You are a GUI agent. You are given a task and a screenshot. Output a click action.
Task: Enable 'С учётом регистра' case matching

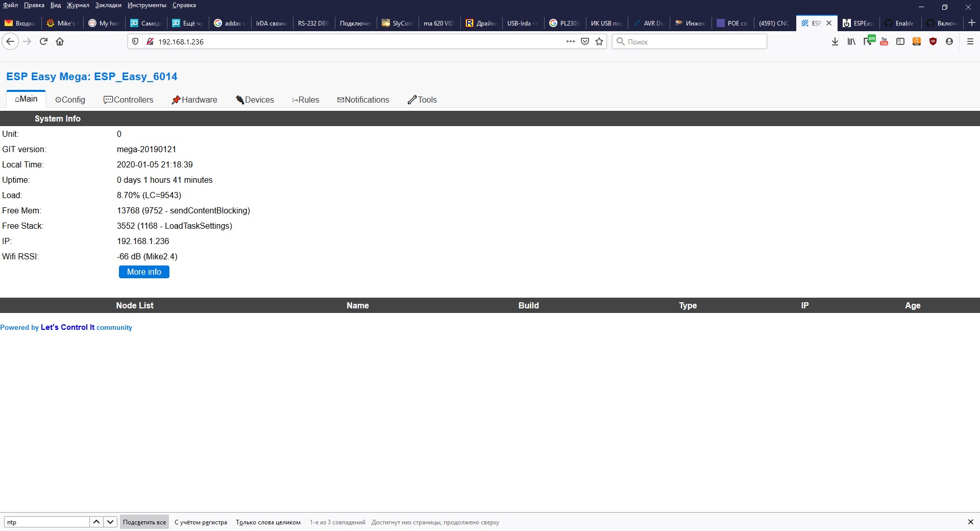[x=201, y=522]
